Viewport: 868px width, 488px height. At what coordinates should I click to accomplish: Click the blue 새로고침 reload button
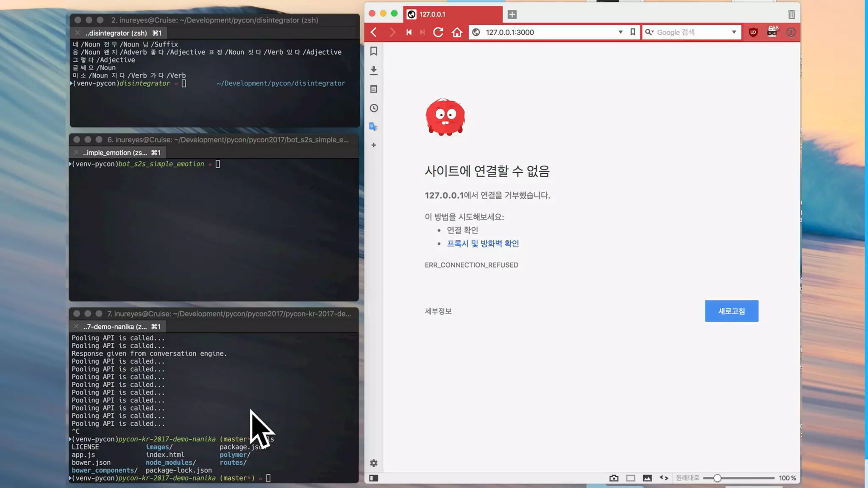tap(732, 311)
